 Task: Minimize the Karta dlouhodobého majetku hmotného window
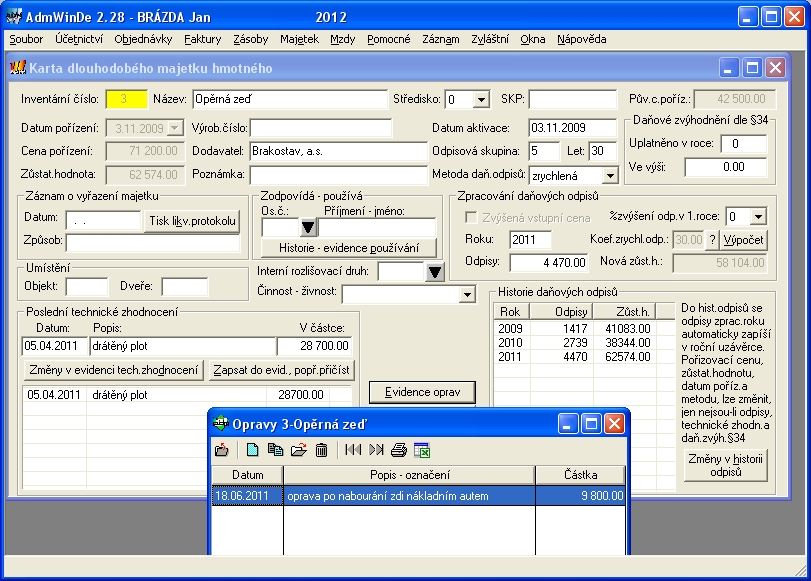(728, 68)
